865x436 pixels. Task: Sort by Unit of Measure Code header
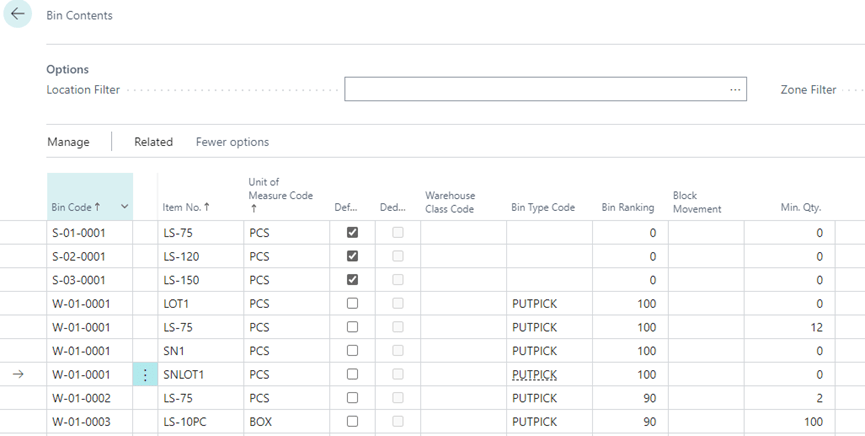tap(280, 196)
